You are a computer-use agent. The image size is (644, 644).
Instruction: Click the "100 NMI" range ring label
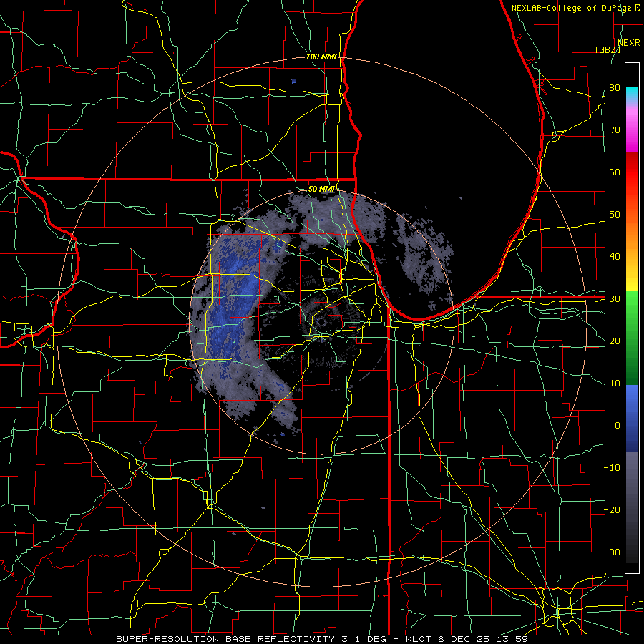321,57
